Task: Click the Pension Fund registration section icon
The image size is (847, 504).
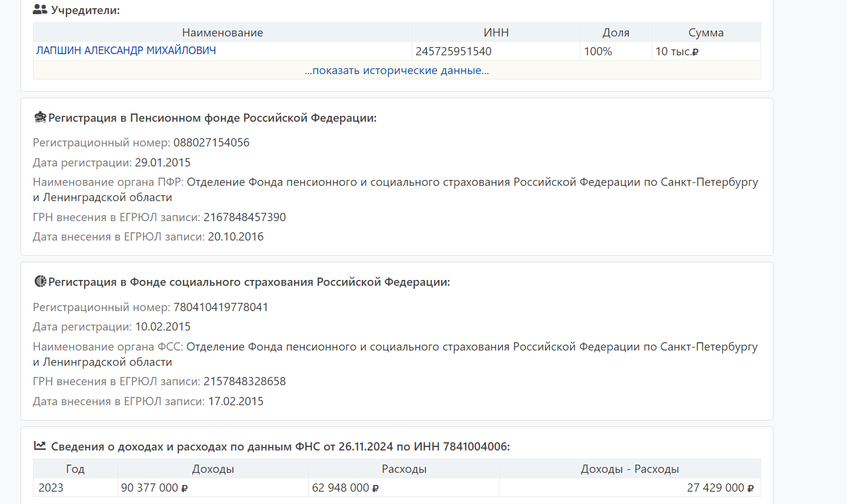Action: 40,117
